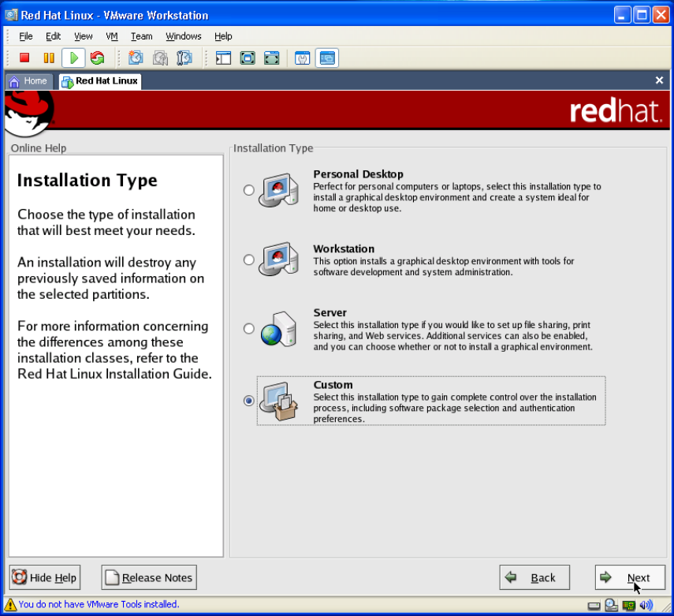The height and width of the screenshot is (616, 674).
Task: Click the Take Snapshot clock icon
Action: coord(136,58)
